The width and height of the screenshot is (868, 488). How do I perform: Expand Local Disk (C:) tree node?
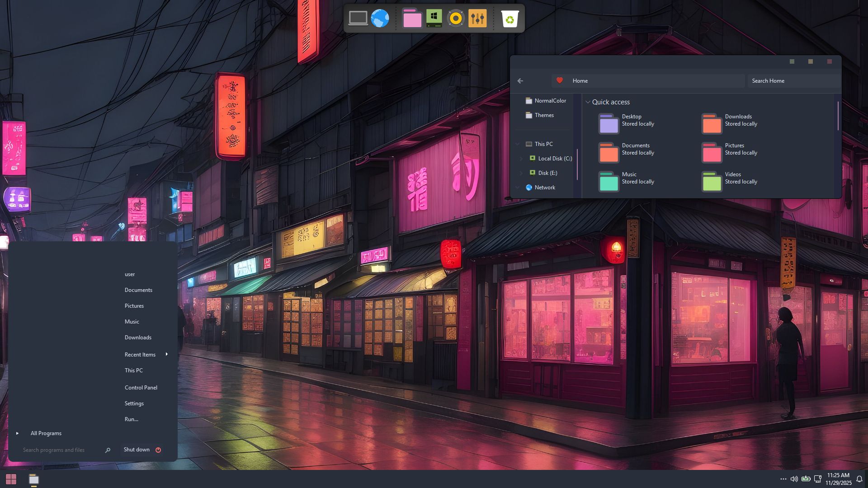(x=521, y=159)
